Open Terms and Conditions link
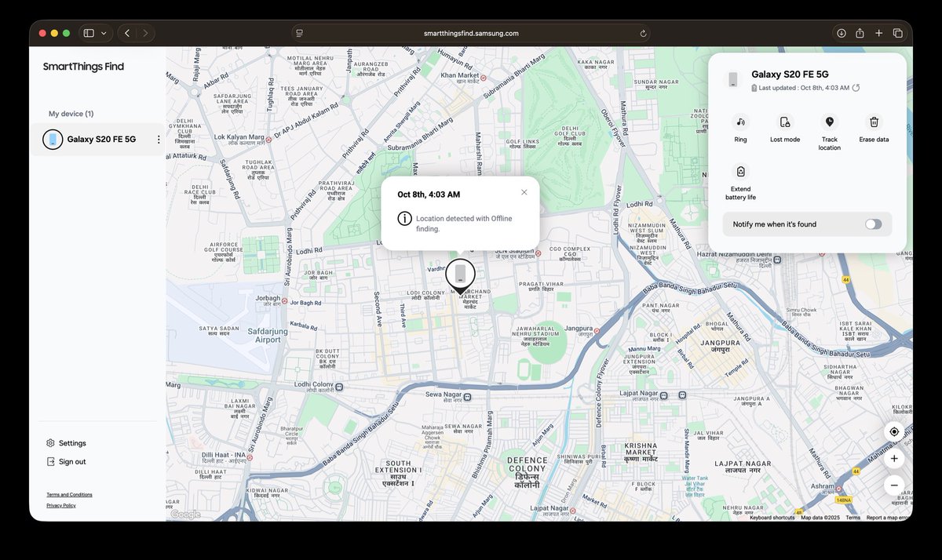The height and width of the screenshot is (560, 942). 69,495
